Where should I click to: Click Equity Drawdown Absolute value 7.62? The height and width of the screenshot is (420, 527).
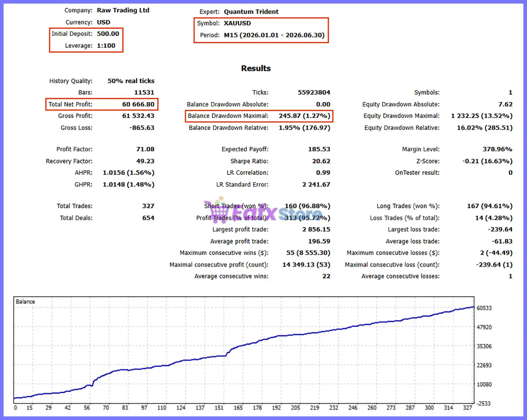click(506, 104)
